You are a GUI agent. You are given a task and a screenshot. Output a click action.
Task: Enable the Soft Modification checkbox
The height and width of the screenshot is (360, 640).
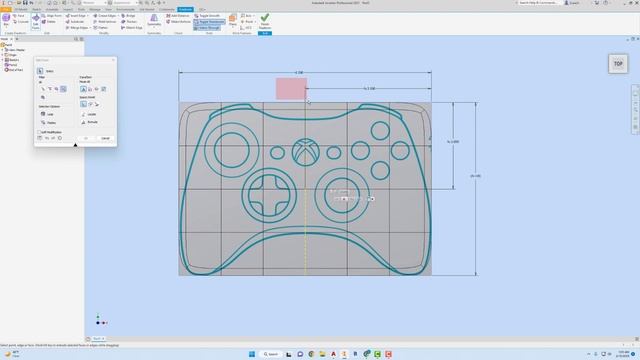[39, 132]
